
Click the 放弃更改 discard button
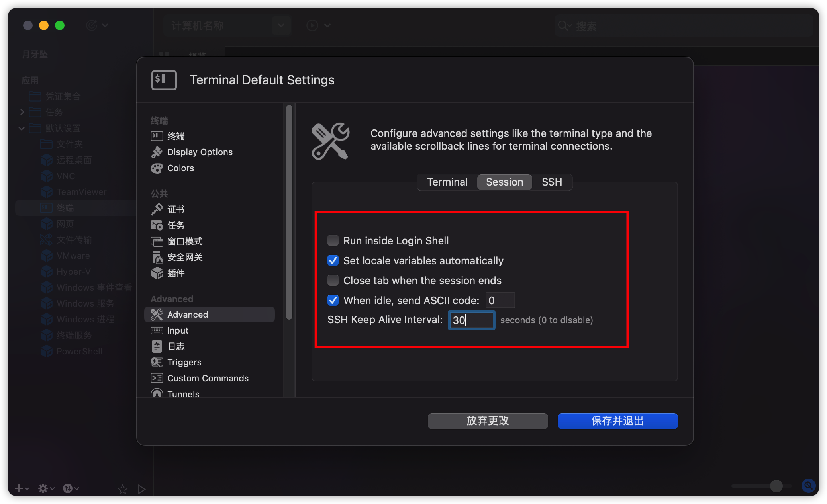(488, 421)
